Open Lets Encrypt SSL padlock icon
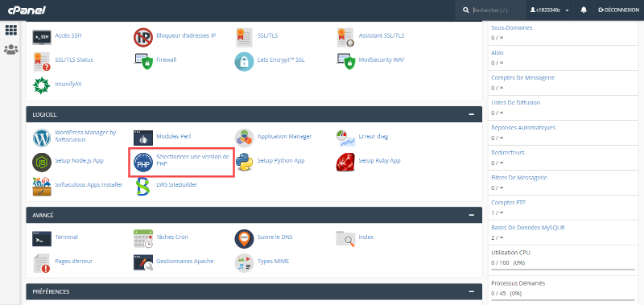 pyautogui.click(x=244, y=62)
